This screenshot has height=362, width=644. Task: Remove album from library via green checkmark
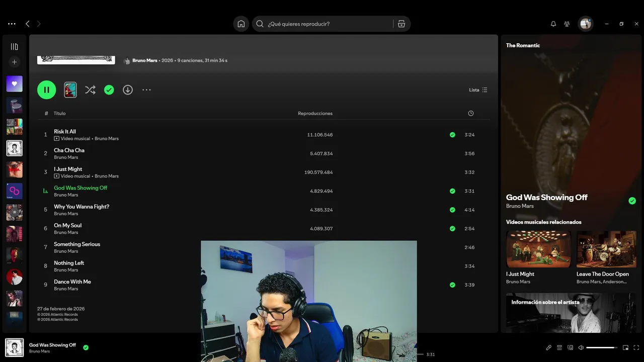[109, 90]
